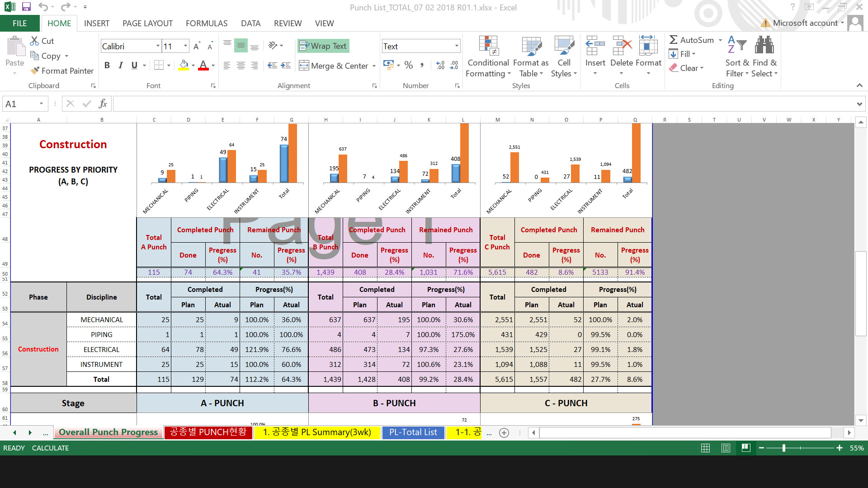868x488 pixels.
Task: Add new sheet with plus icon
Action: point(504,432)
